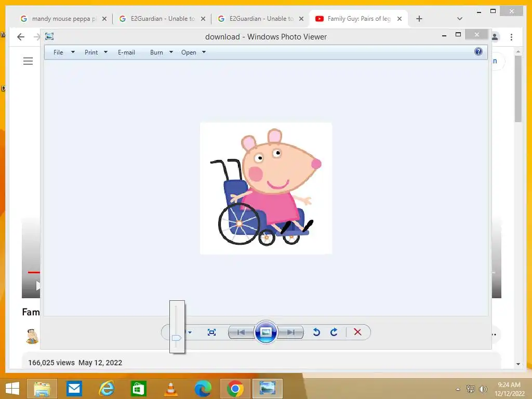Viewport: 532px width, 399px height.
Task: Click Chrome back arrow
Action: pos(21,37)
